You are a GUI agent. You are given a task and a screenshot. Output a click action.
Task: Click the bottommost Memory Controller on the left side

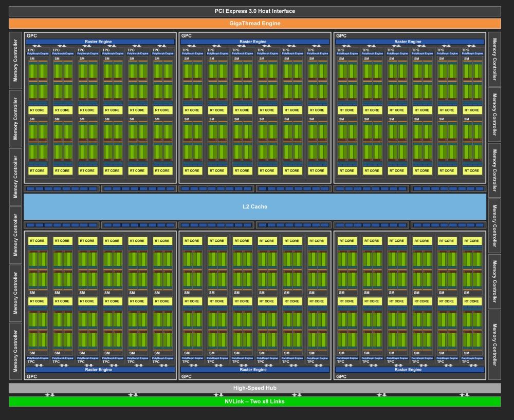click(15, 351)
